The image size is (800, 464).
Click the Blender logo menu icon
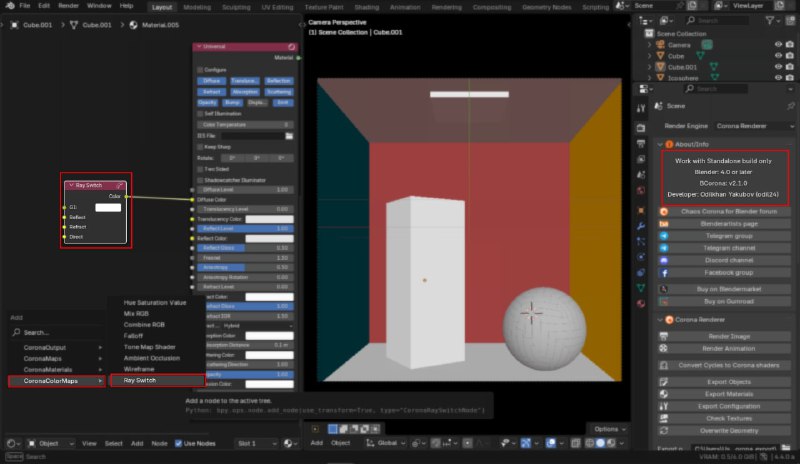point(10,6)
